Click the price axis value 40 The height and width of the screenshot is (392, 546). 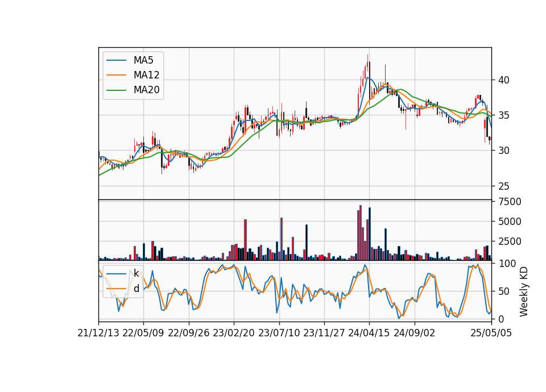(504, 80)
